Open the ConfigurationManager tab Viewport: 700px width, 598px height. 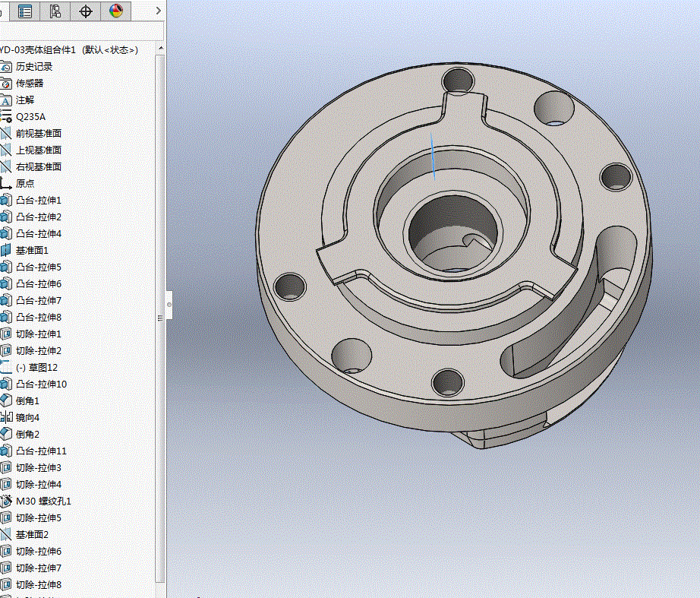click(55, 11)
